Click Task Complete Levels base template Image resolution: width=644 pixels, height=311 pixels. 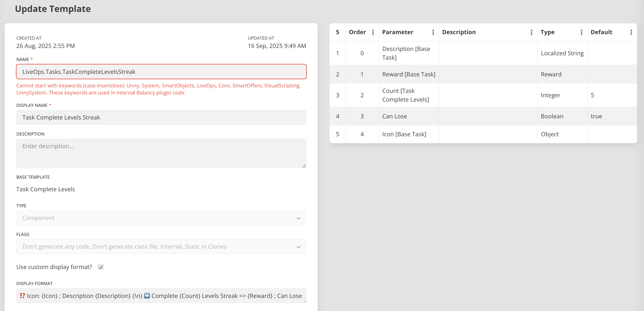(45, 189)
